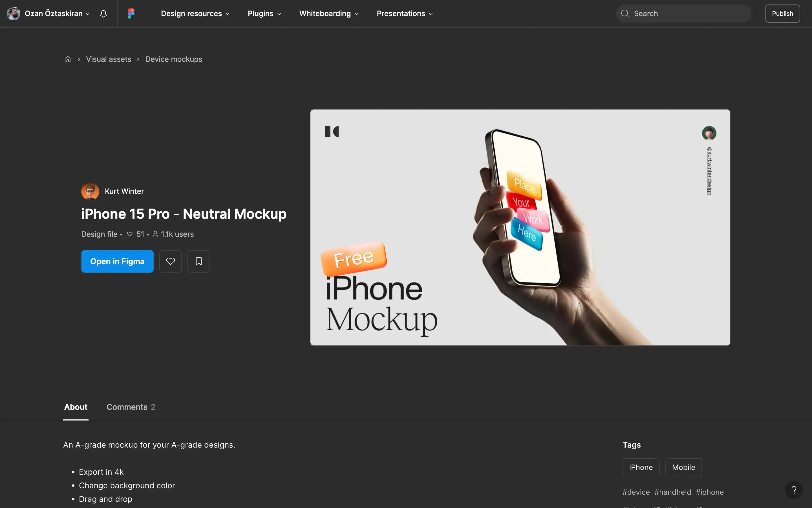Save the file with bookmark button
Screen dimensions: 812x508
199,261
